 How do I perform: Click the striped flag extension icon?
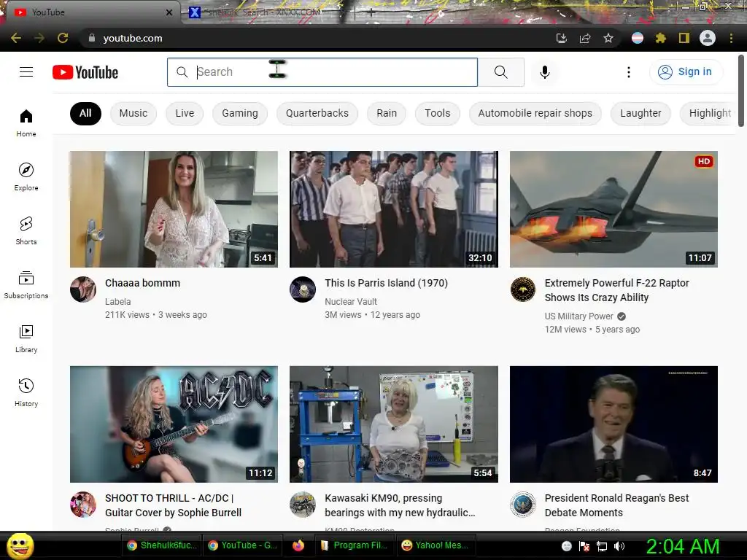[637, 38]
